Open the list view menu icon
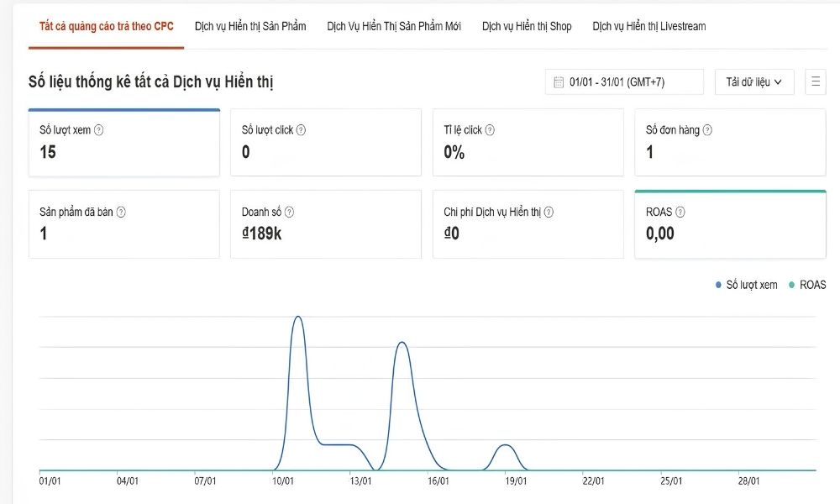 815,81
